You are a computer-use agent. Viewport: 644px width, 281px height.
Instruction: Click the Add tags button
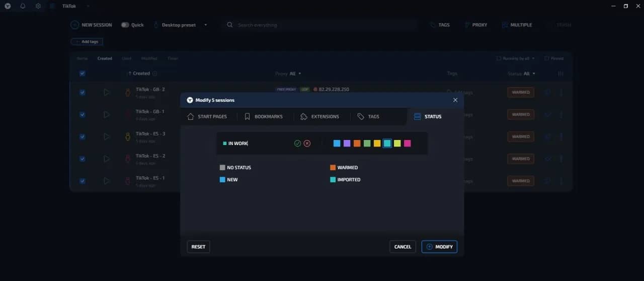tap(87, 42)
